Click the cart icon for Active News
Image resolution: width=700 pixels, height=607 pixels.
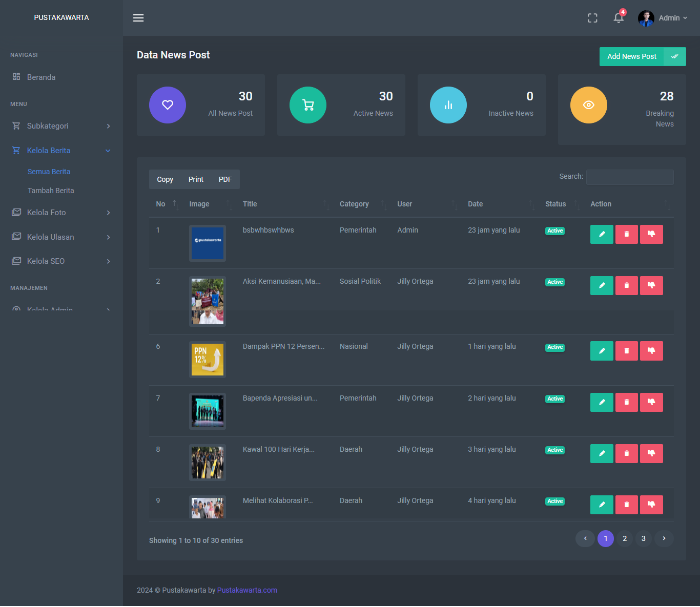pyautogui.click(x=308, y=105)
